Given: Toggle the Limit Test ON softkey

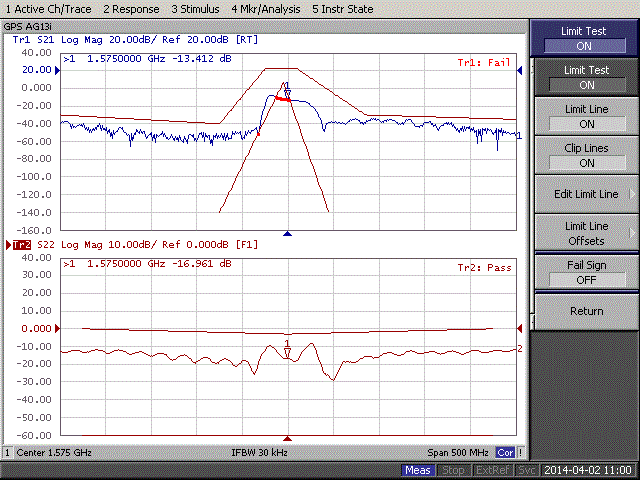Looking at the screenshot, I should pyautogui.click(x=586, y=77).
